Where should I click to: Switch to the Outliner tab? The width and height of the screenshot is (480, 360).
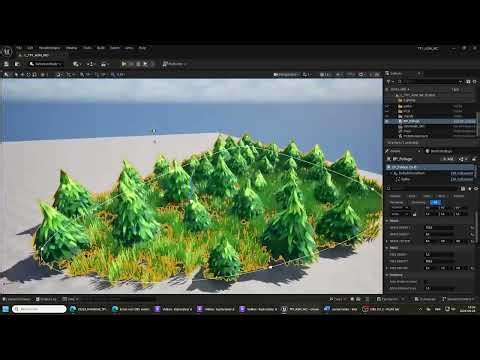click(396, 73)
